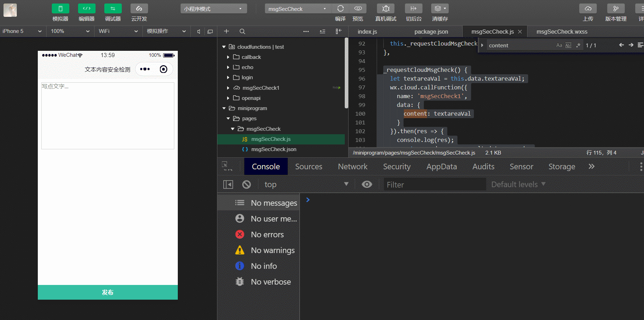Go to previous find match arrow

tap(622, 45)
